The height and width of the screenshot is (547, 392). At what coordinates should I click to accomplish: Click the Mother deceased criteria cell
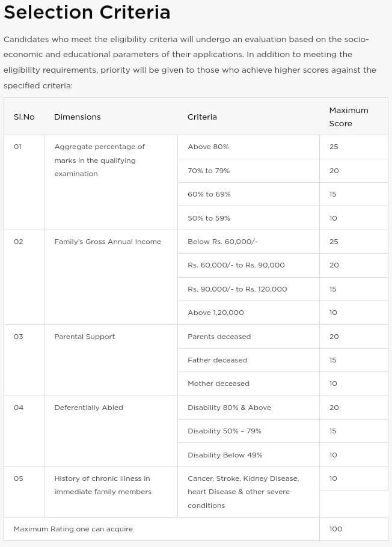(218, 384)
